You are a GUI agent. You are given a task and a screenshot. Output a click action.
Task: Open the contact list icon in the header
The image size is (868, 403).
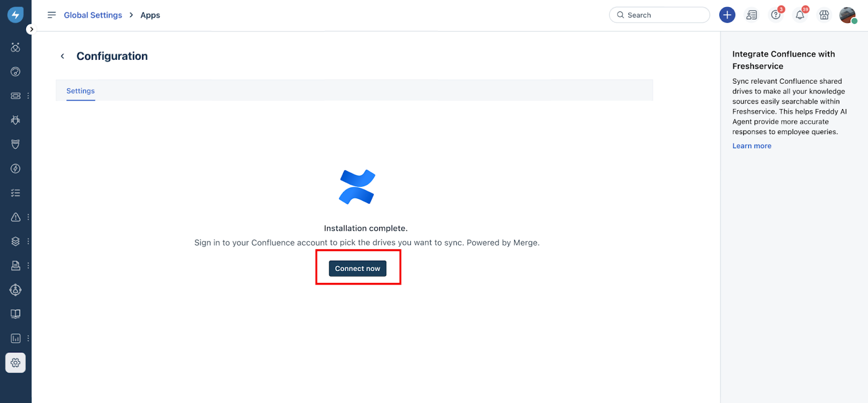pyautogui.click(x=751, y=15)
